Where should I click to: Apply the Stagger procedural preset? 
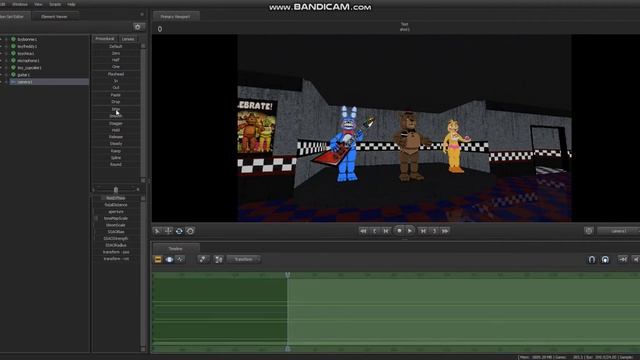pyautogui.click(x=116, y=123)
